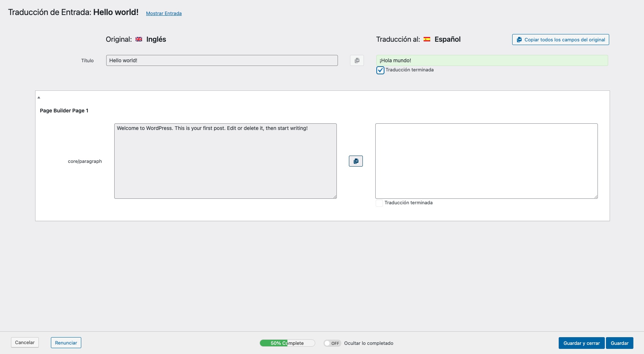Viewport: 644px width, 354px height.
Task: Open the Mostrar Entrada link
Action: point(164,14)
